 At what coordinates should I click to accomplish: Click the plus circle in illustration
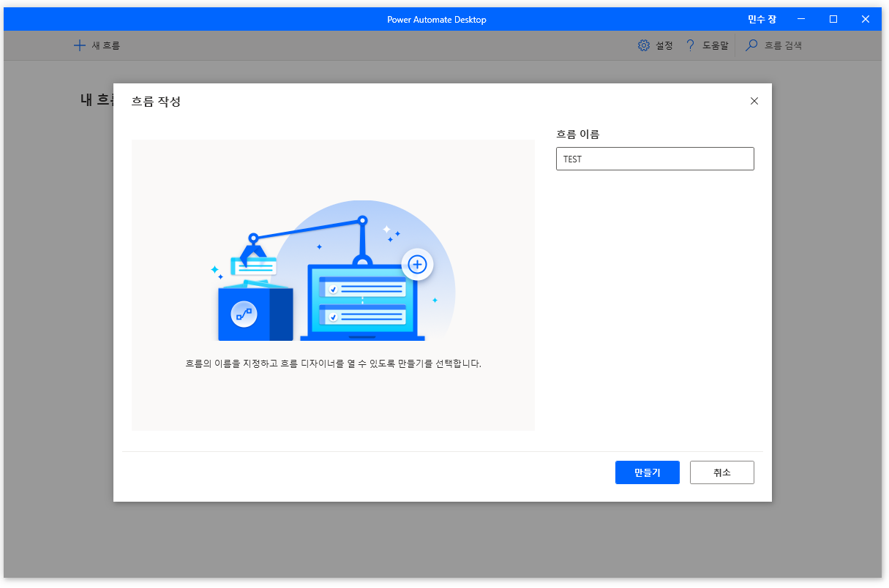point(417,264)
